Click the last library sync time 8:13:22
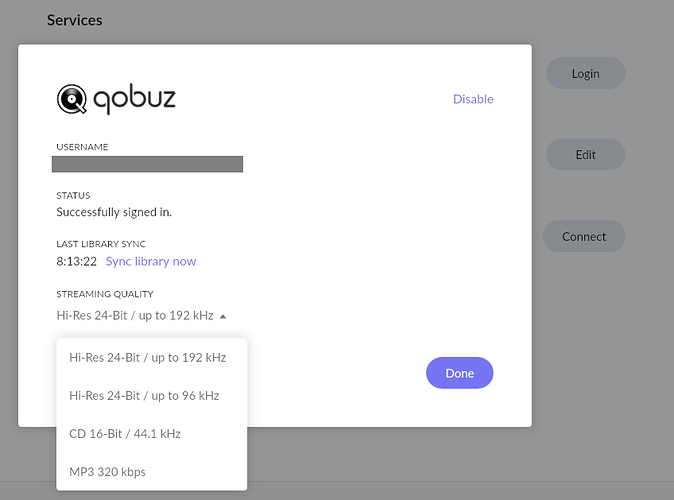Screen dimensions: 674x500 77,261
